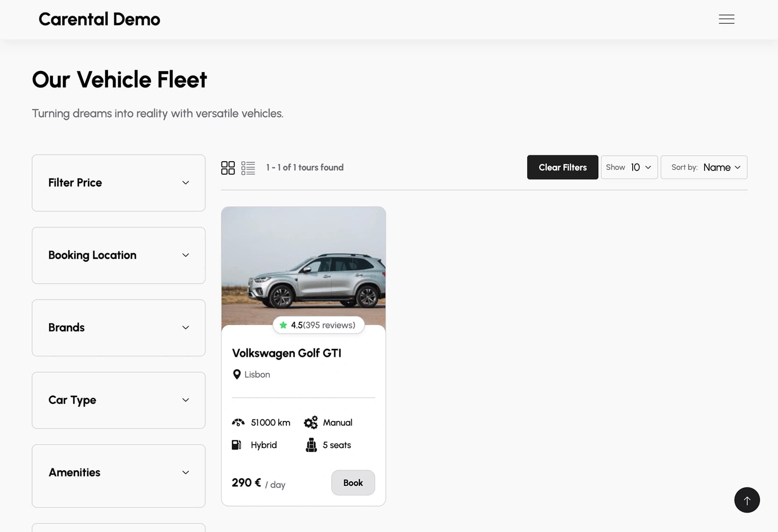778x532 pixels.
Task: Click the seat icon next to 5 seats
Action: 311,445
